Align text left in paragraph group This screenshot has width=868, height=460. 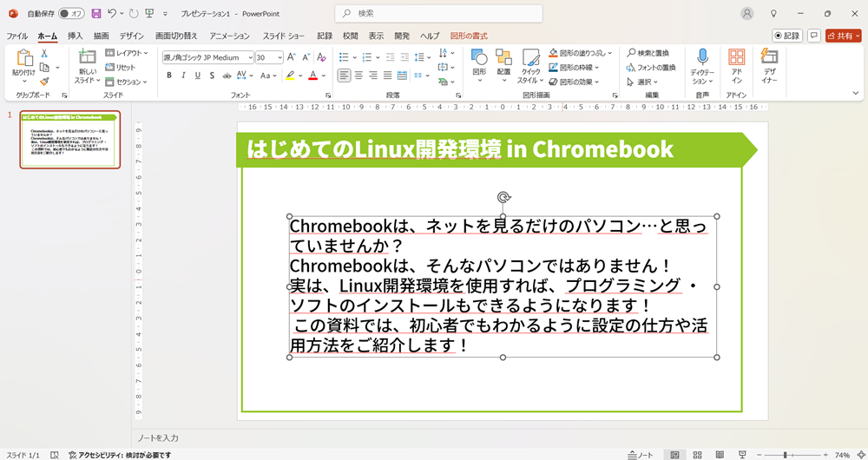tap(345, 76)
